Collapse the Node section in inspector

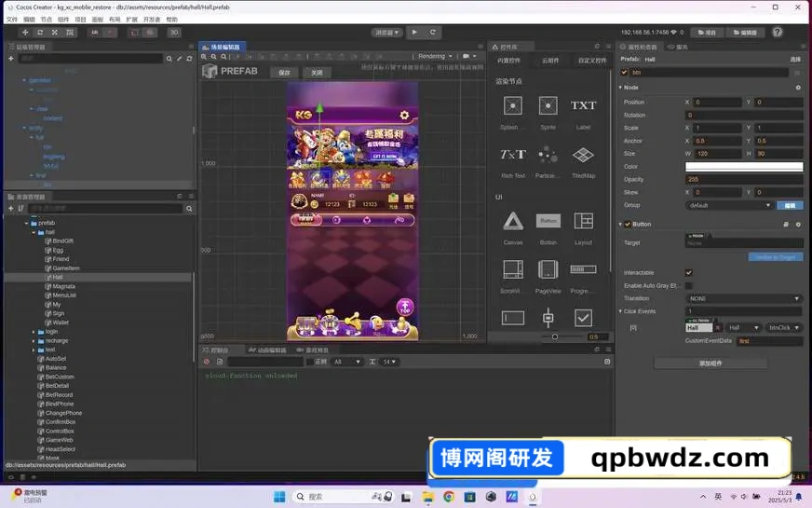point(620,87)
